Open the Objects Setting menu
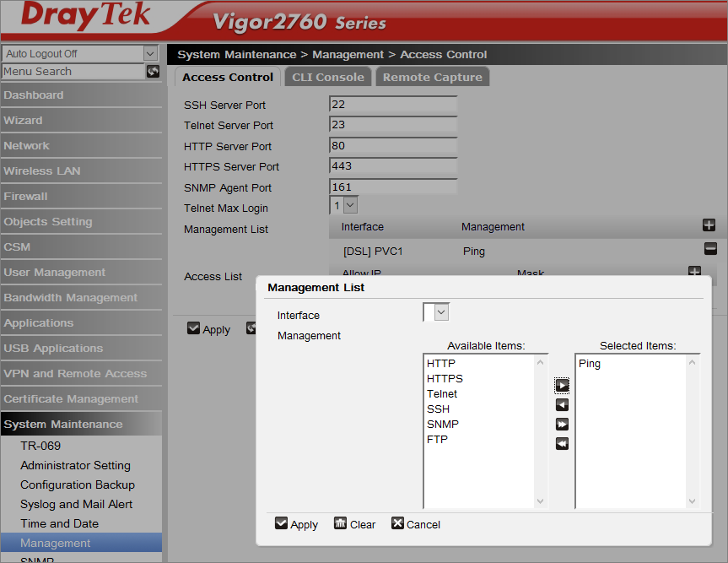728x563 pixels. click(81, 222)
